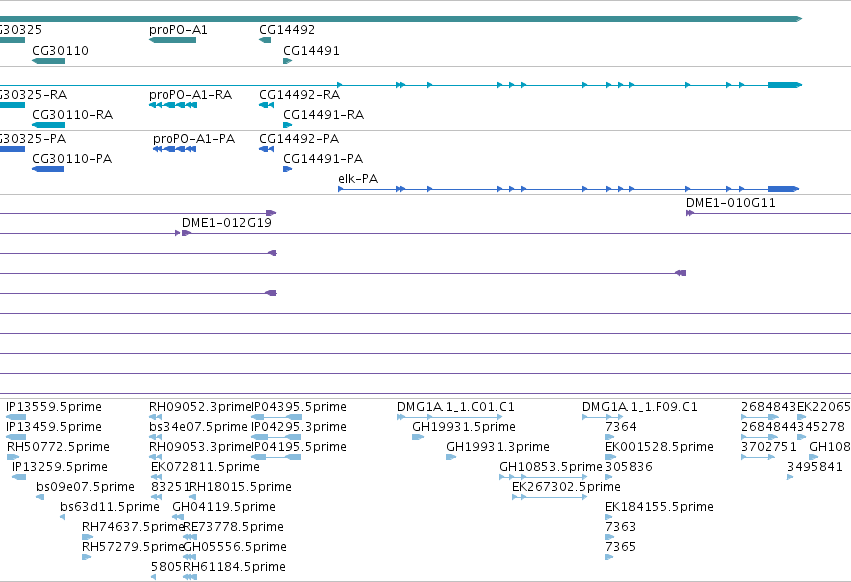Click the 2684843 EST label
This screenshot has height=582, width=851.
[769, 407]
